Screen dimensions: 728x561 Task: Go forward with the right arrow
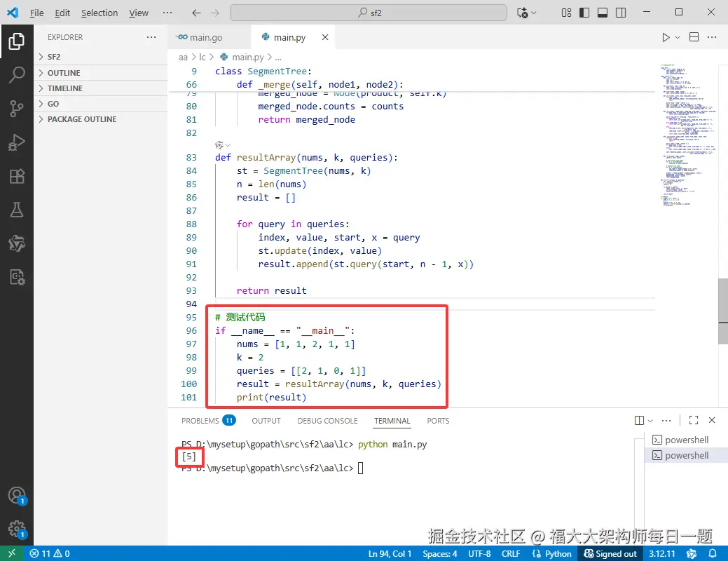coord(214,13)
